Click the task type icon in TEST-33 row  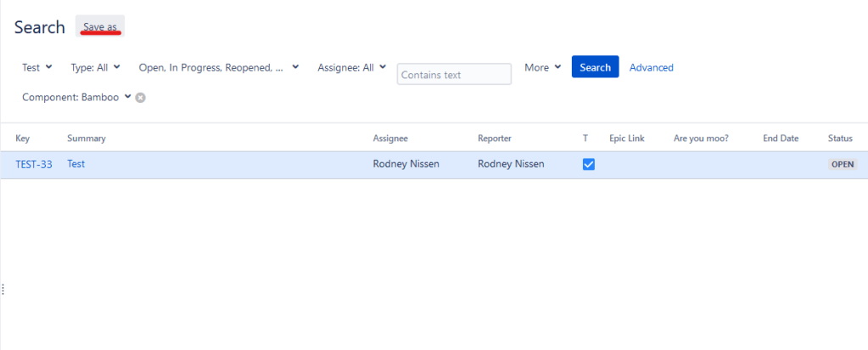coord(588,165)
